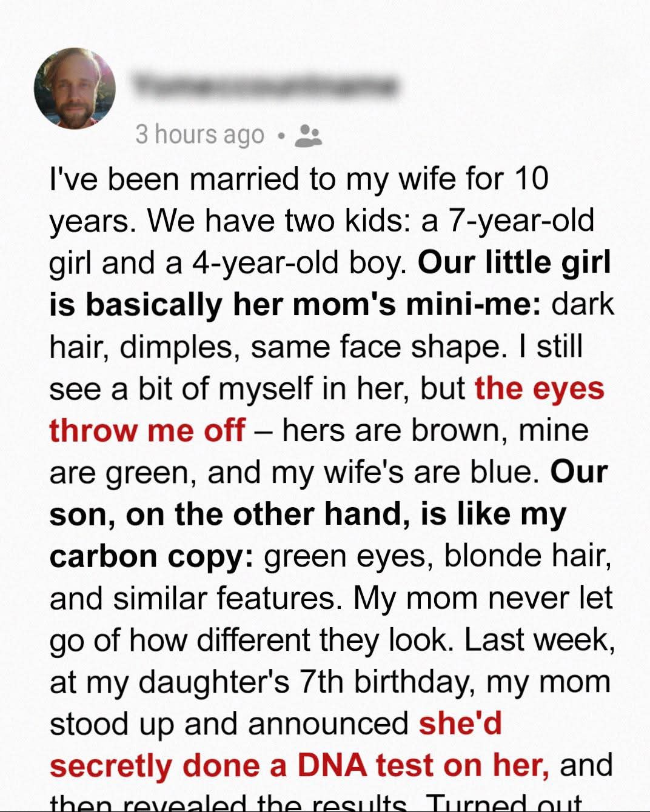Click the red "she'd" word
Screen dimensions: 650x812
coord(460,724)
